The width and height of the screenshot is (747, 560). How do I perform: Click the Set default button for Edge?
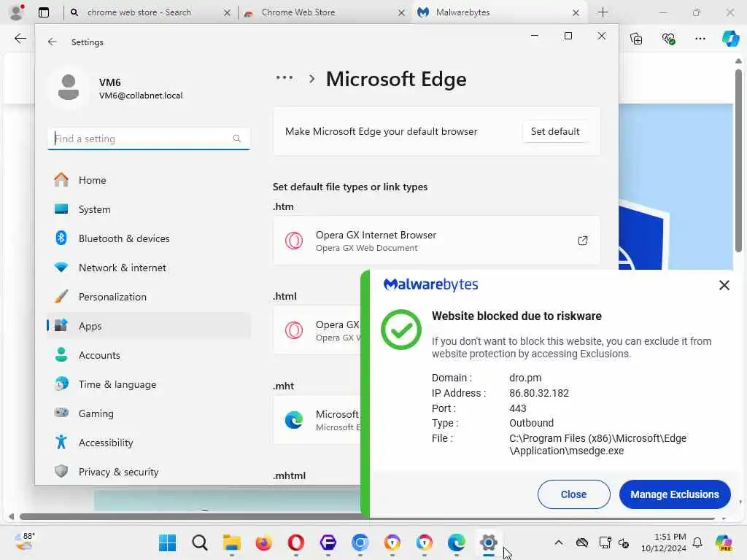click(555, 131)
